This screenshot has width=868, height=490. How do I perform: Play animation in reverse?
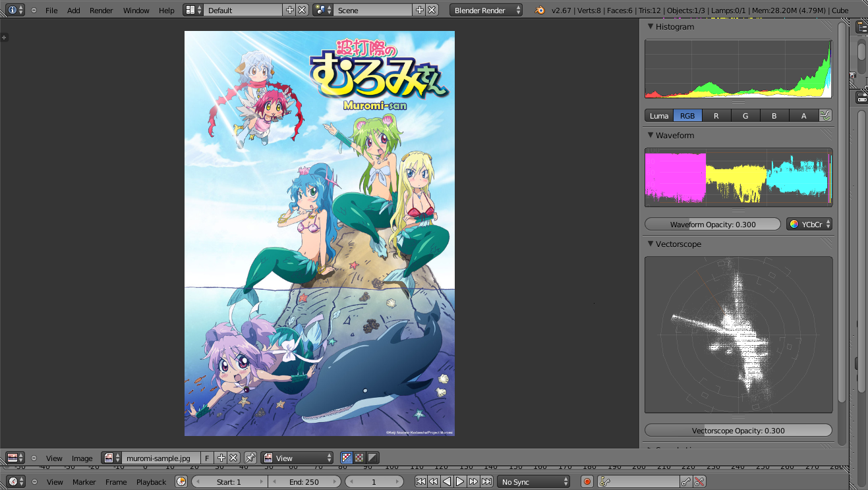447,481
